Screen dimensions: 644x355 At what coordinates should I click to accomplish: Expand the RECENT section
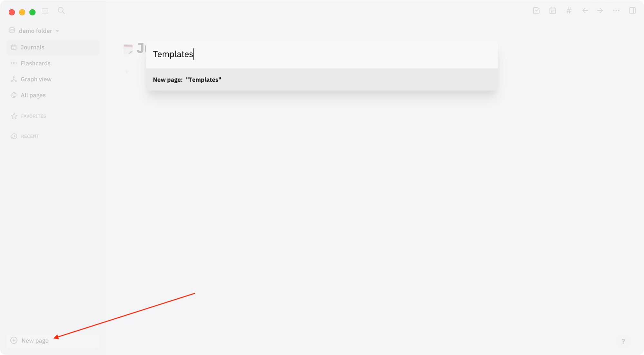30,136
